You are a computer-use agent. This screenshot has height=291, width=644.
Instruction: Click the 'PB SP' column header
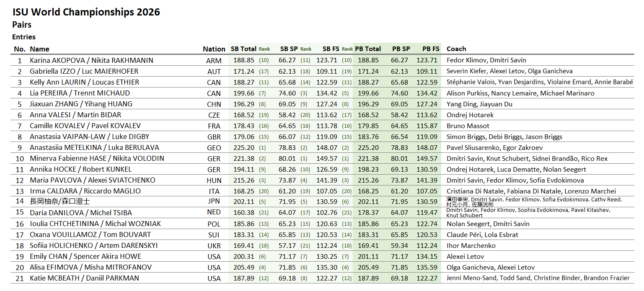[401, 49]
